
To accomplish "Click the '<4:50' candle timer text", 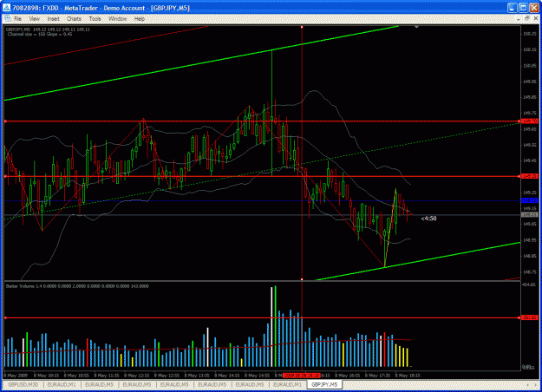I will click(428, 219).
